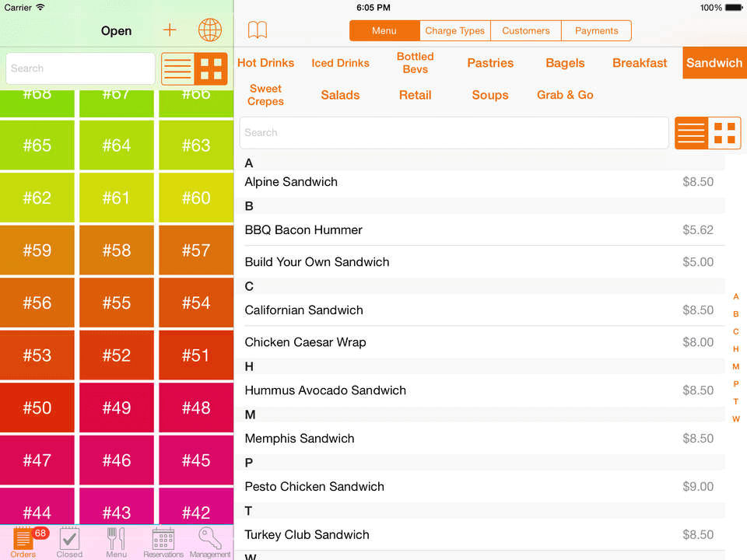
Task: Click the orders Search field
Action: click(x=80, y=68)
